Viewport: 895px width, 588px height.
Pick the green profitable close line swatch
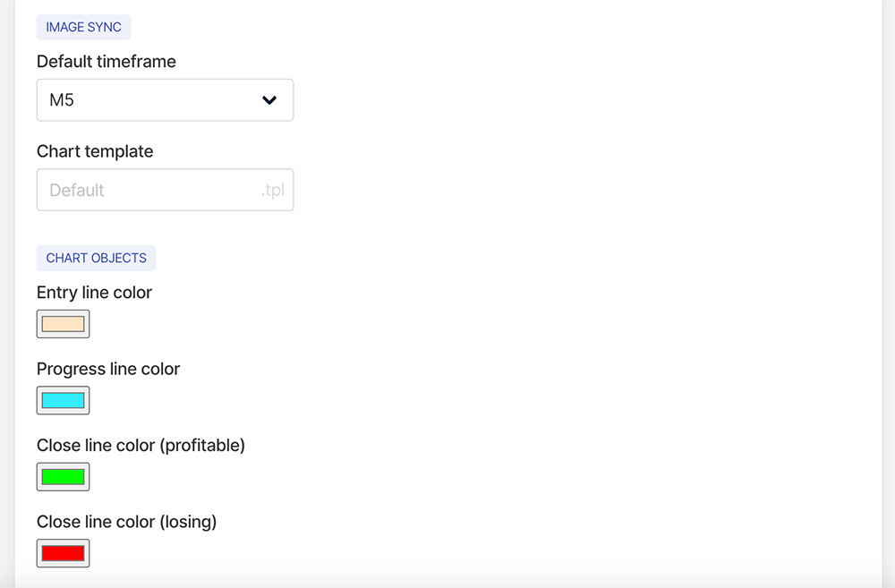pos(63,477)
